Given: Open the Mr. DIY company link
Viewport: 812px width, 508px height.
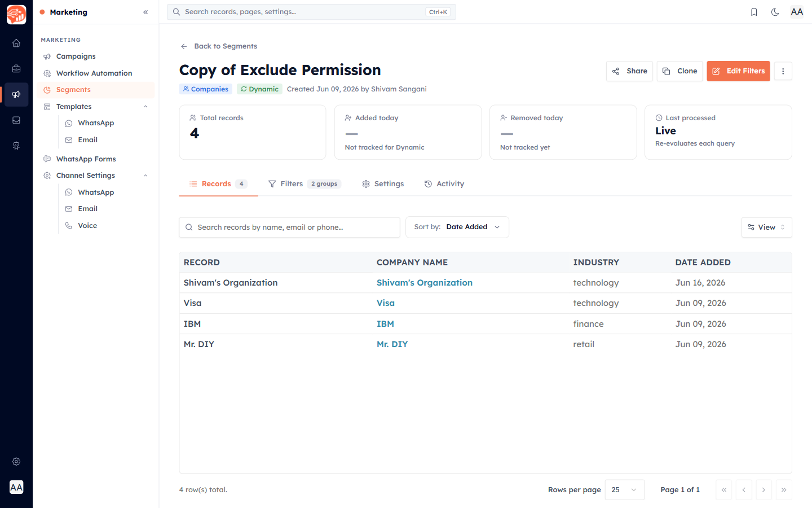Looking at the screenshot, I should point(392,344).
